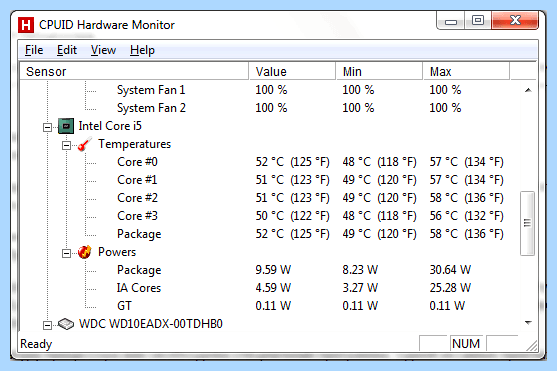The image size is (557, 371).
Task: Collapse the WDC WD10EADX-00TDHB0 node
Action: pyautogui.click(x=47, y=325)
